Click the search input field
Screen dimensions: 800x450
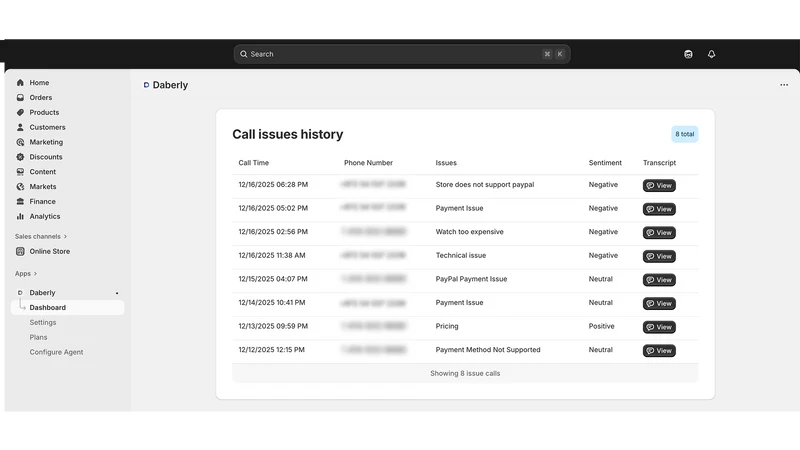click(x=402, y=54)
